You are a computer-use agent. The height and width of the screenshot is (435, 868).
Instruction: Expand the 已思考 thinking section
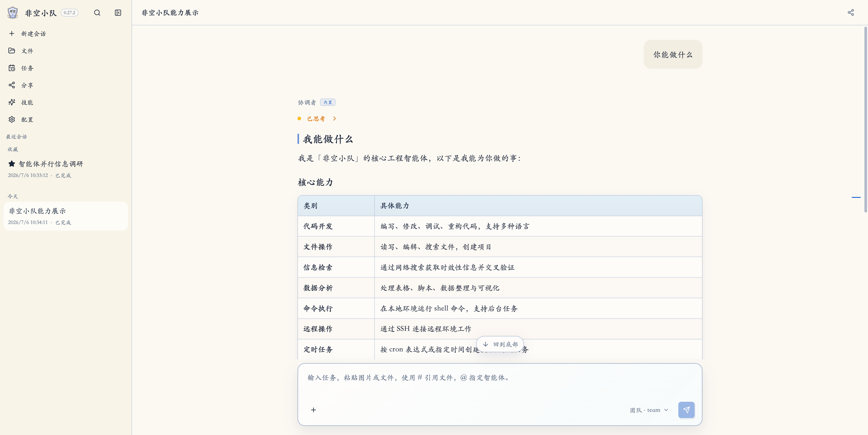(317, 119)
